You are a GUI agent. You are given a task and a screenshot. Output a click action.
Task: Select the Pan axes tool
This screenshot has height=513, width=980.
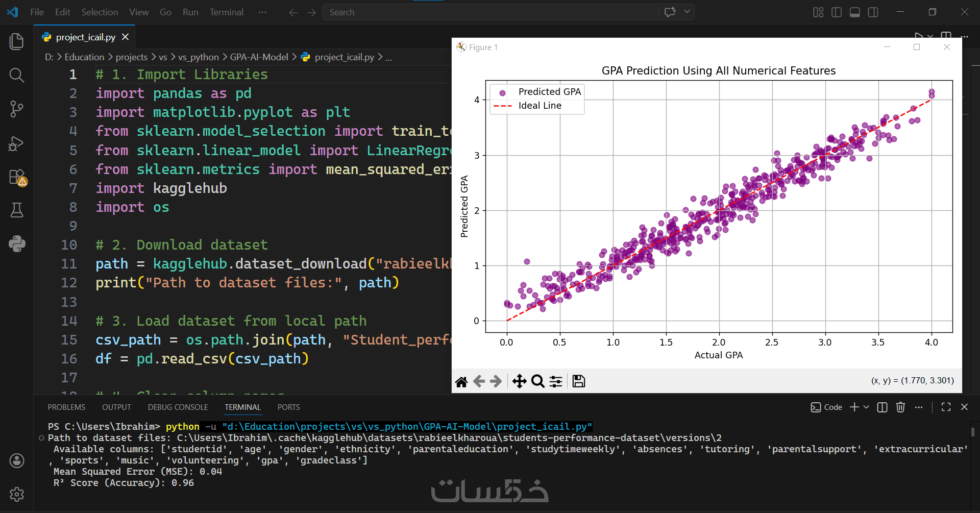coord(519,381)
